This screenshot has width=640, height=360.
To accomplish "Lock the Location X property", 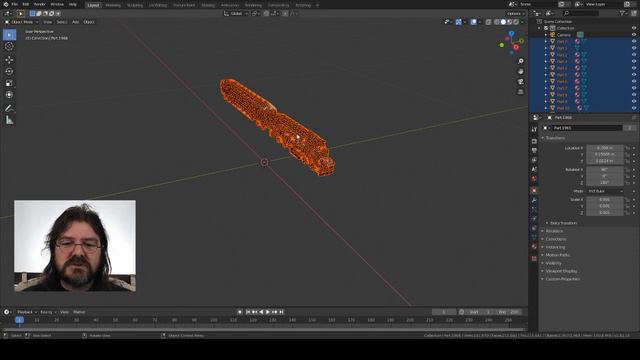I will pos(627,148).
